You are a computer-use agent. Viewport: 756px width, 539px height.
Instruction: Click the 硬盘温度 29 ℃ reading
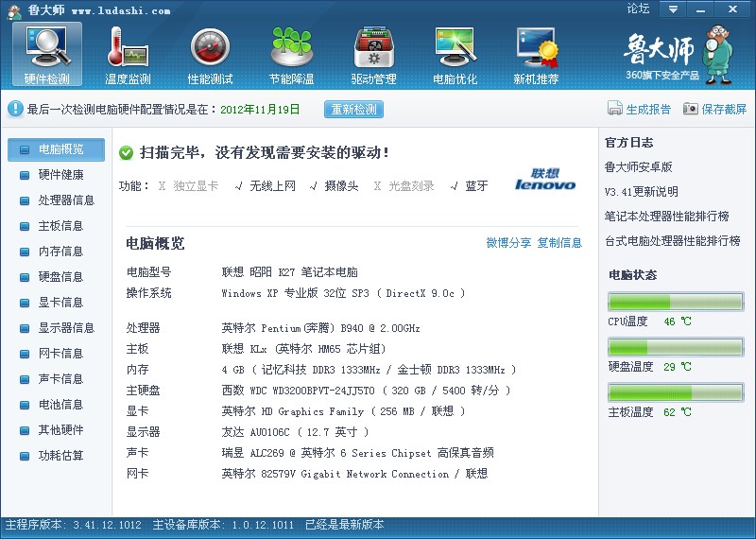click(x=678, y=367)
